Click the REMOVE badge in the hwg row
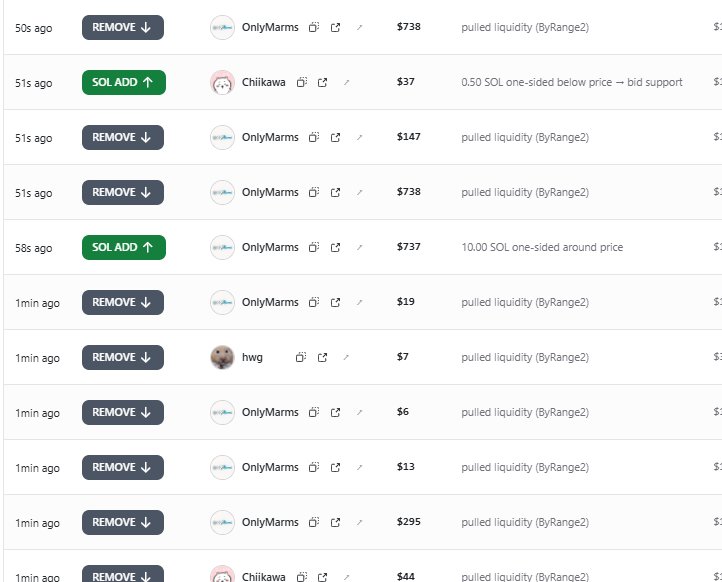The image size is (722, 582). tap(123, 357)
